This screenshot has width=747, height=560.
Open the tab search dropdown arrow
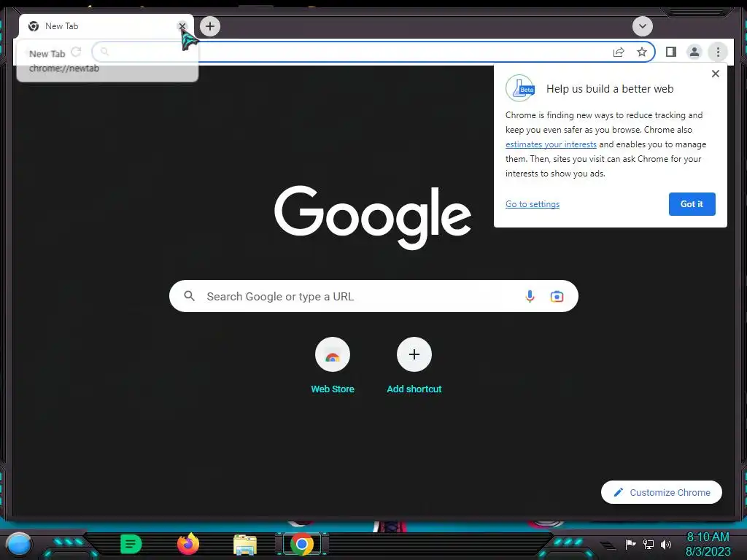[x=642, y=26]
